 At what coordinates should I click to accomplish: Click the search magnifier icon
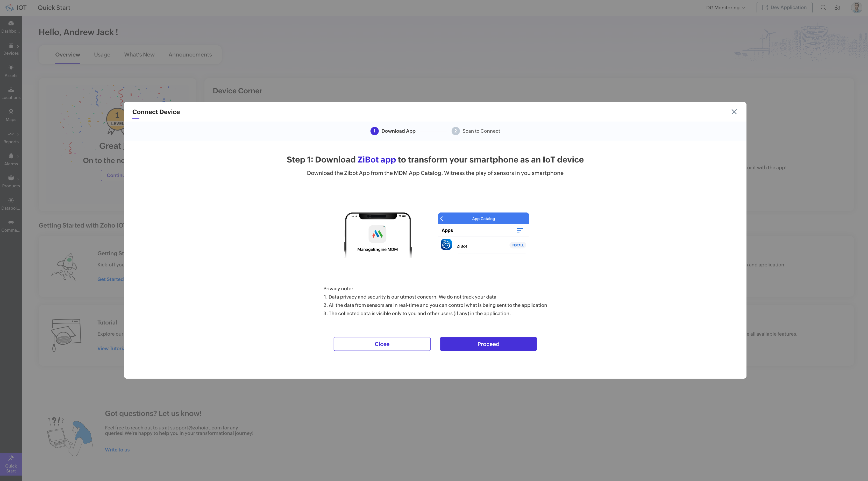(823, 8)
